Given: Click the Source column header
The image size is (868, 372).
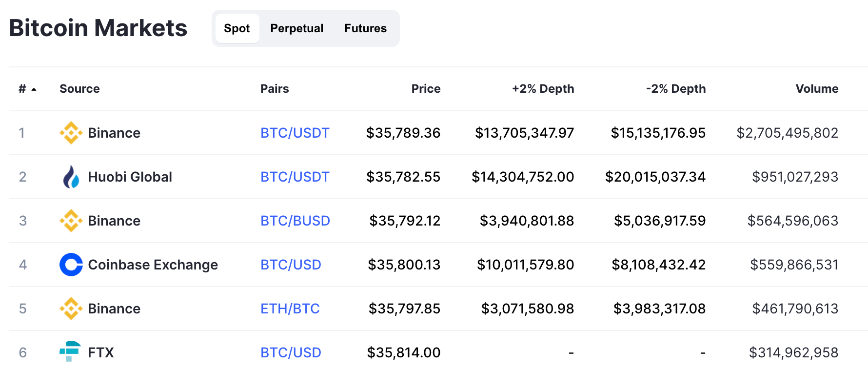Looking at the screenshot, I should click(x=79, y=88).
